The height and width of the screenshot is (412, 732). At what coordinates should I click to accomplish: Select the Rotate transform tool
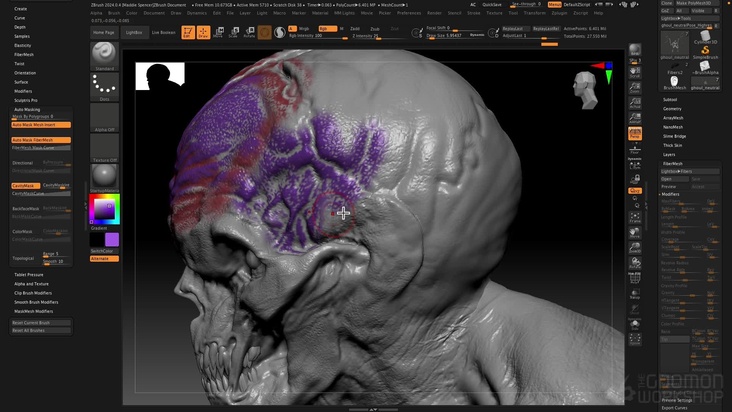[x=247, y=32]
